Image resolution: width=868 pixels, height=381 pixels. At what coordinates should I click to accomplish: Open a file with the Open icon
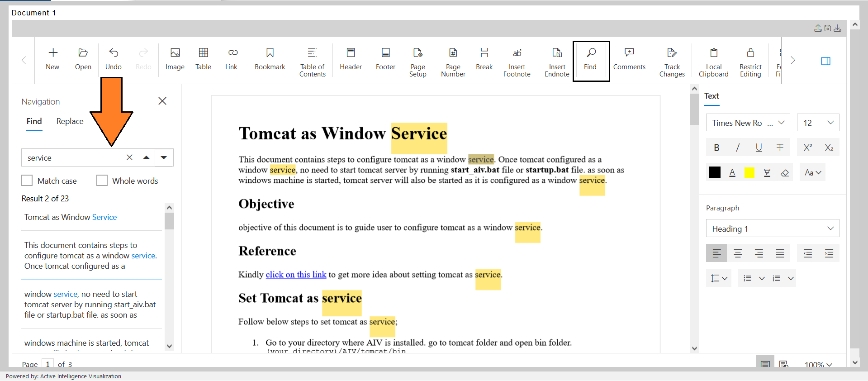coord(83,60)
